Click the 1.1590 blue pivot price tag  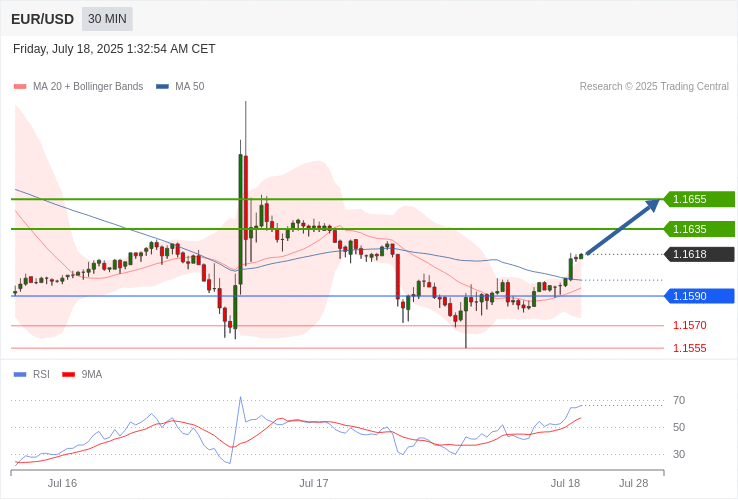coord(699,296)
